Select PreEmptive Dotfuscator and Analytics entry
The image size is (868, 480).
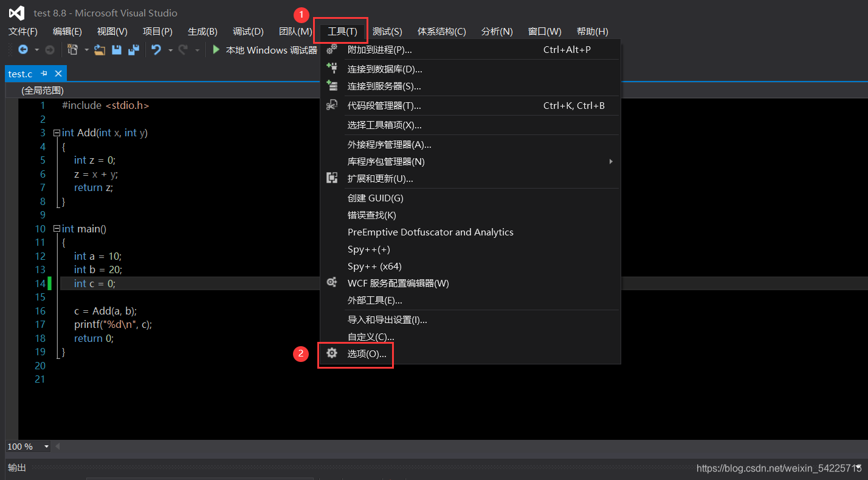tap(470, 232)
